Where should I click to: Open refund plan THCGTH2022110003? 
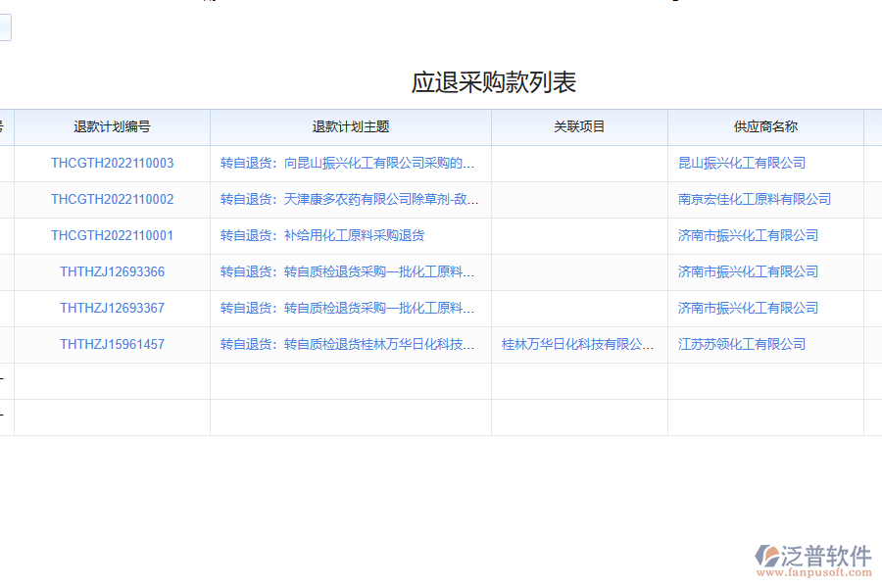[111, 163]
